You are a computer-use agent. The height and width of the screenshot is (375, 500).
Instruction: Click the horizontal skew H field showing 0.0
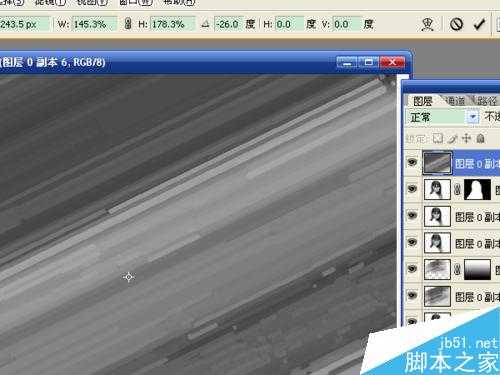289,24
